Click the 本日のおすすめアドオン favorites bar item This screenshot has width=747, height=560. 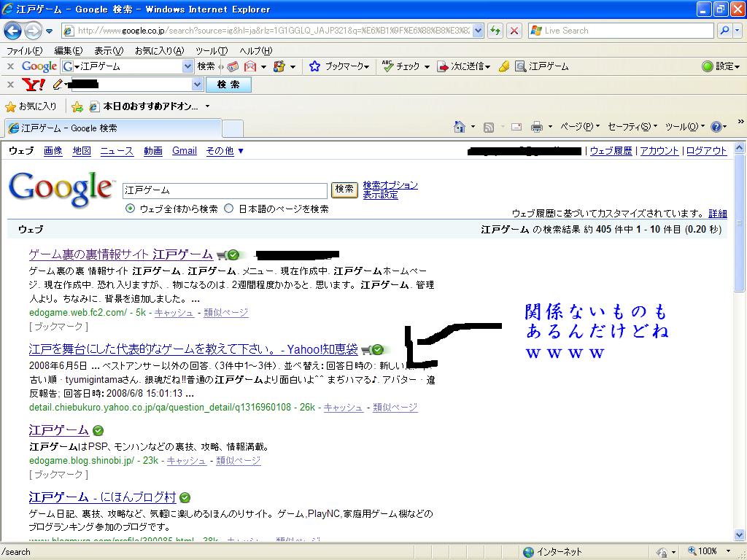tap(150, 106)
